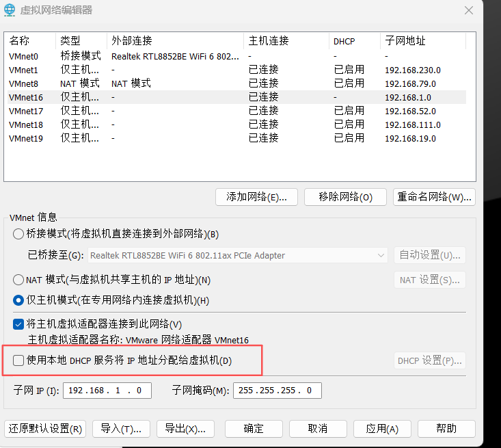Close the 虚拟网络编辑器 dialog
The width and height of the screenshot is (501, 448).
point(469,10)
